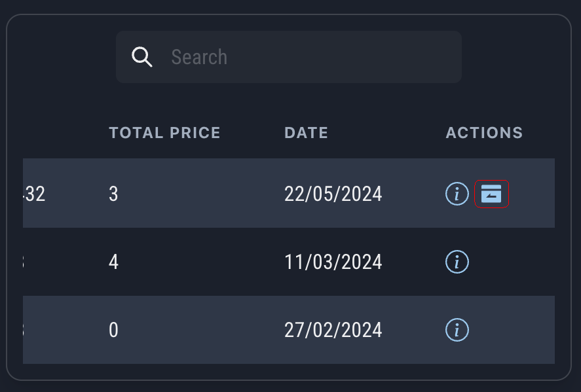Click the card icon beside the 22/05/2024 info icon
This screenshot has width=581, height=392.
click(x=491, y=194)
